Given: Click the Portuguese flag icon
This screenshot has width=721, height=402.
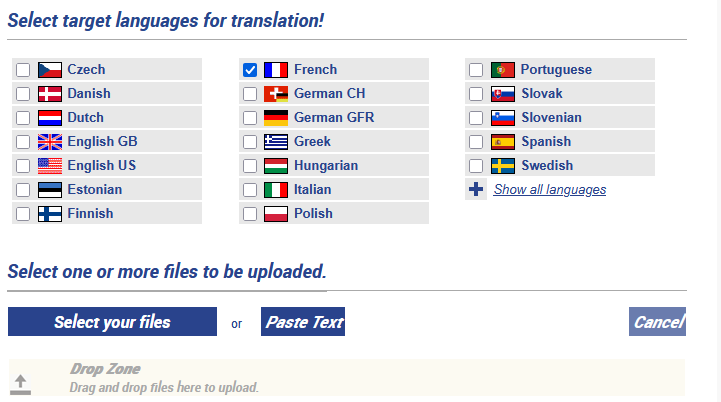Looking at the screenshot, I should [x=503, y=70].
